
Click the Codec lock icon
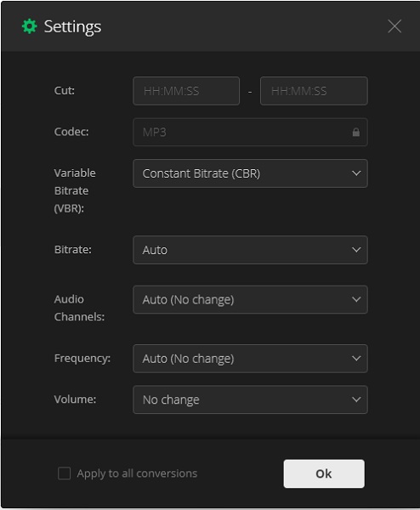coord(356,132)
